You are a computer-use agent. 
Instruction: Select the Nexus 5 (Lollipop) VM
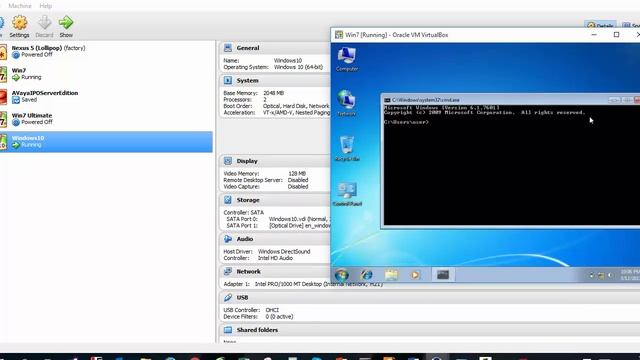click(106, 51)
